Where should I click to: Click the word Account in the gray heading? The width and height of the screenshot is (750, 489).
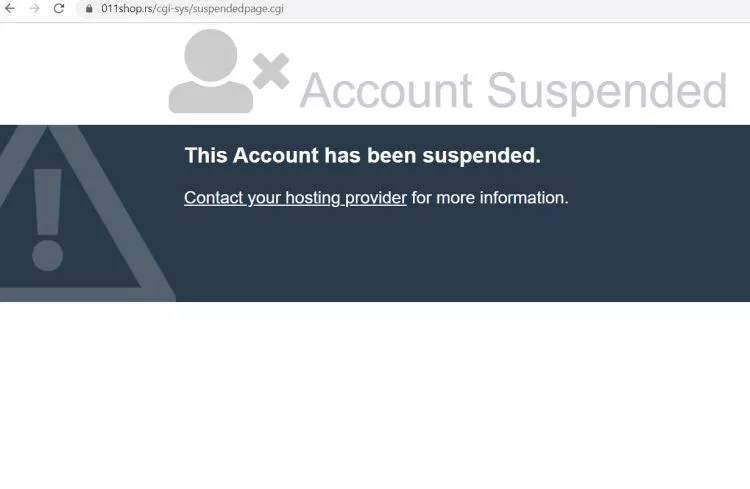[386, 91]
